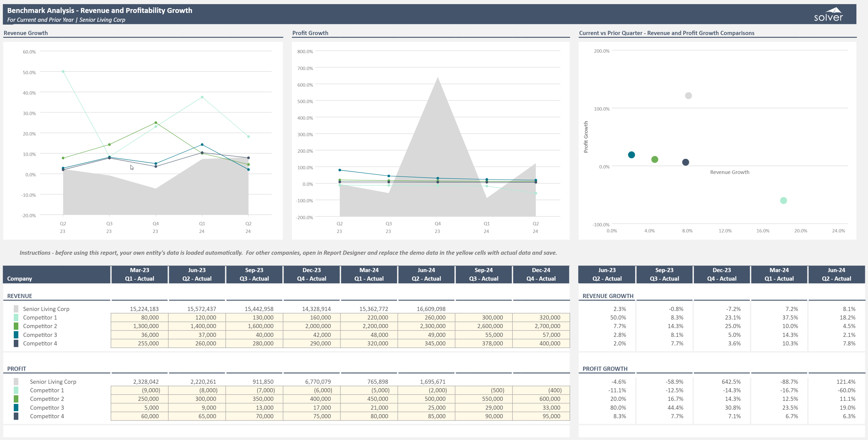This screenshot has width=868, height=440.
Task: Click Senior Living Corp revenue value 15,224,183
Action: pyautogui.click(x=144, y=309)
